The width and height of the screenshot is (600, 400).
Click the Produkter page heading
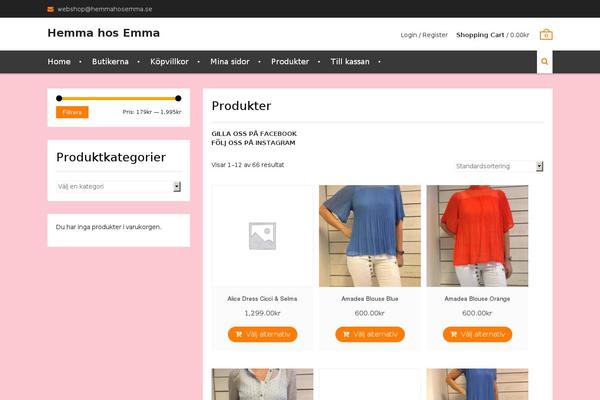[241, 106]
